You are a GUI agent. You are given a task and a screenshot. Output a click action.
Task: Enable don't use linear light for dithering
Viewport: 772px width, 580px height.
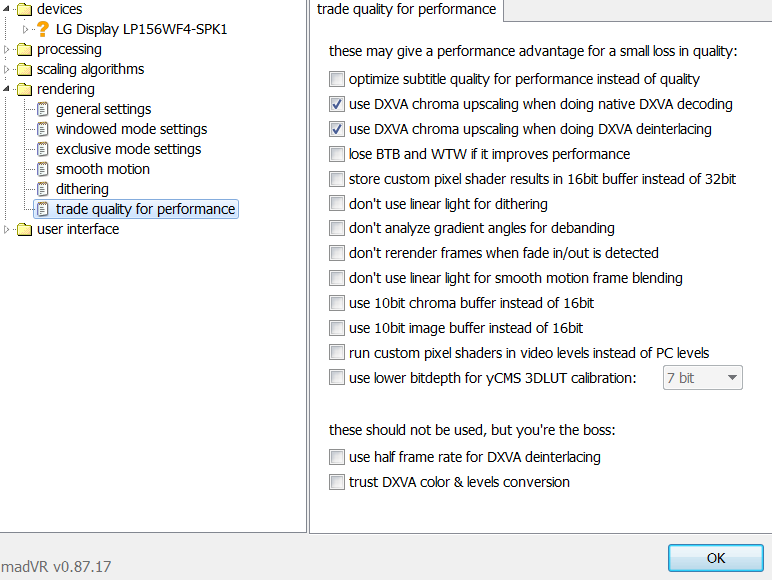pos(337,203)
